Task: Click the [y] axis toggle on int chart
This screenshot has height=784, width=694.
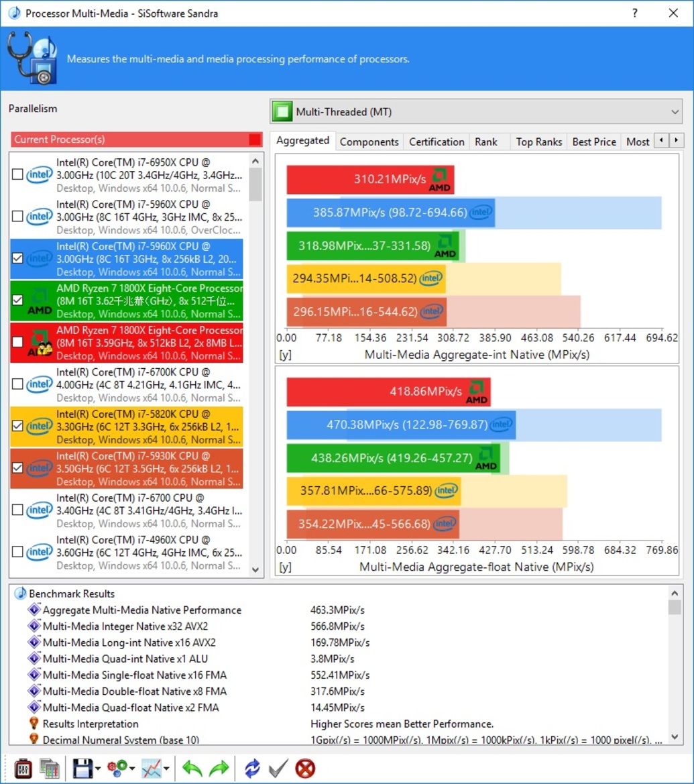Action: point(285,355)
